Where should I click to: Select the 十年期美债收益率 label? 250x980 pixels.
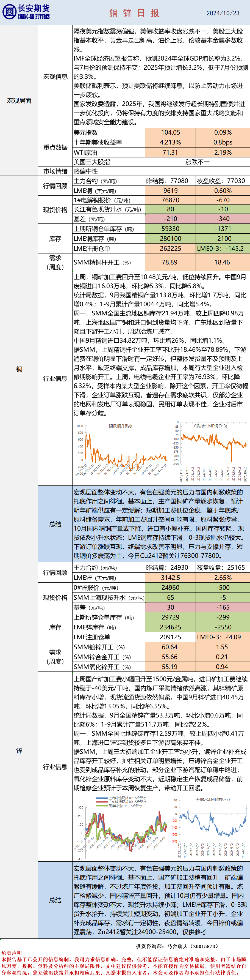[x=98, y=142]
